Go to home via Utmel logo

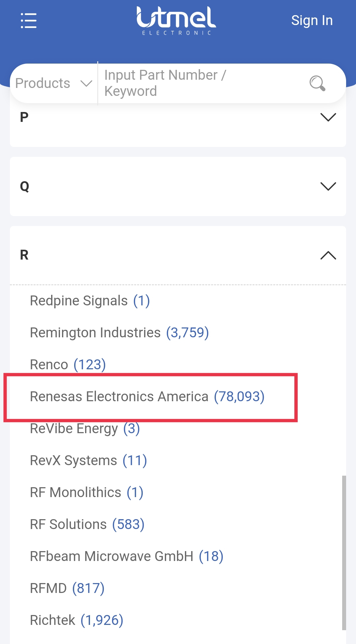[176, 21]
